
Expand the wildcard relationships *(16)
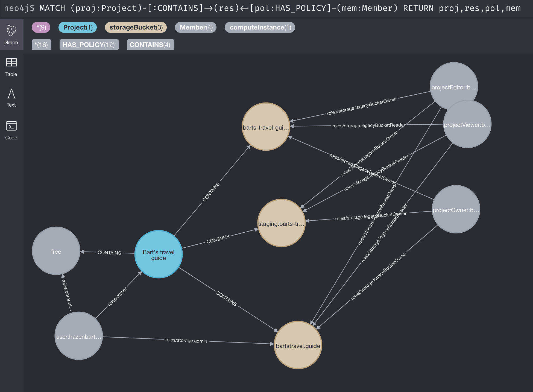(x=41, y=45)
